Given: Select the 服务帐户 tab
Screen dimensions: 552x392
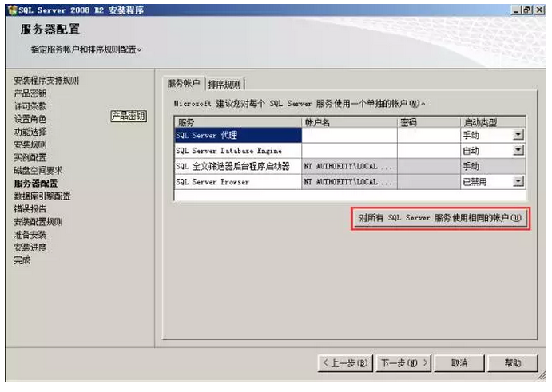Looking at the screenshot, I should [184, 83].
